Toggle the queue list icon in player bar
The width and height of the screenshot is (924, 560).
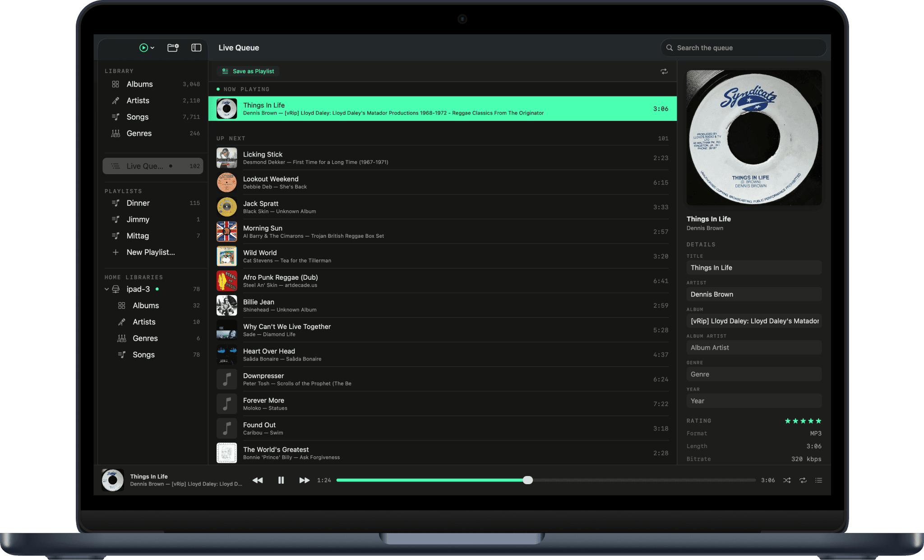tap(819, 480)
